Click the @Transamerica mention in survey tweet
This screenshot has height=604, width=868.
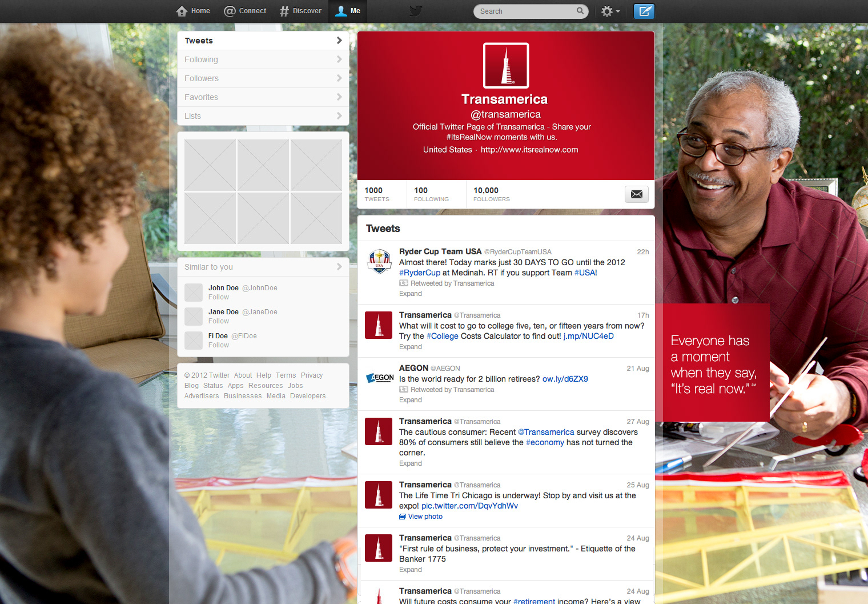(546, 432)
